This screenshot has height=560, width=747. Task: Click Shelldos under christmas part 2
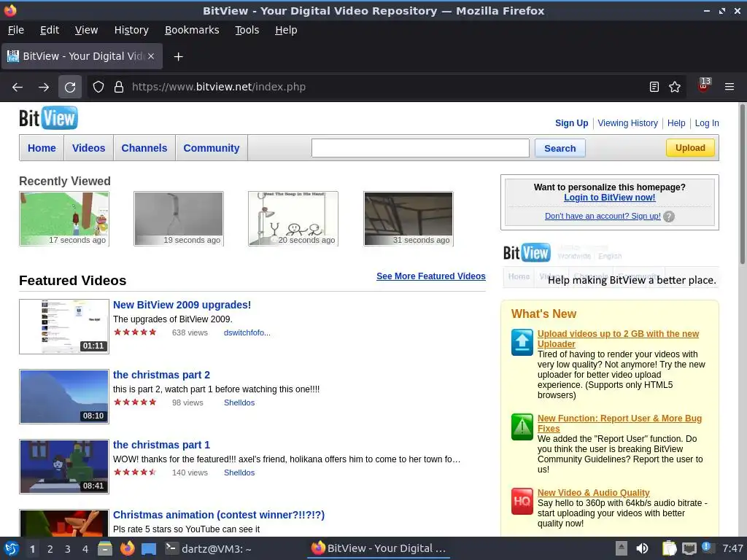coord(239,402)
